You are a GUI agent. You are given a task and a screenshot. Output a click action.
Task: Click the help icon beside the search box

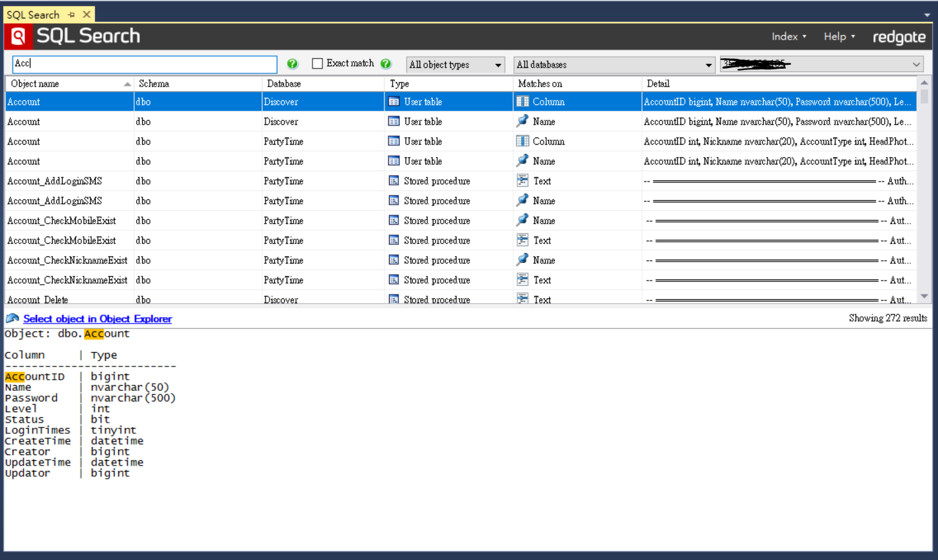point(292,64)
